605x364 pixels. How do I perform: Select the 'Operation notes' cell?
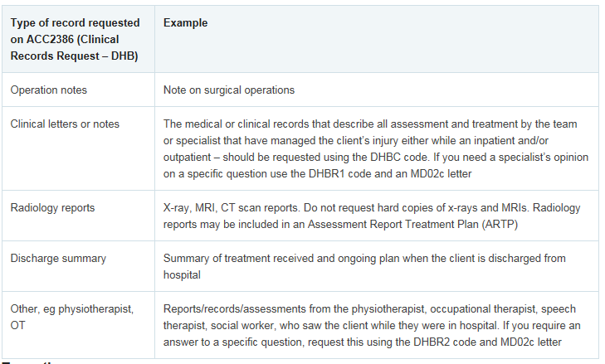[78, 90]
